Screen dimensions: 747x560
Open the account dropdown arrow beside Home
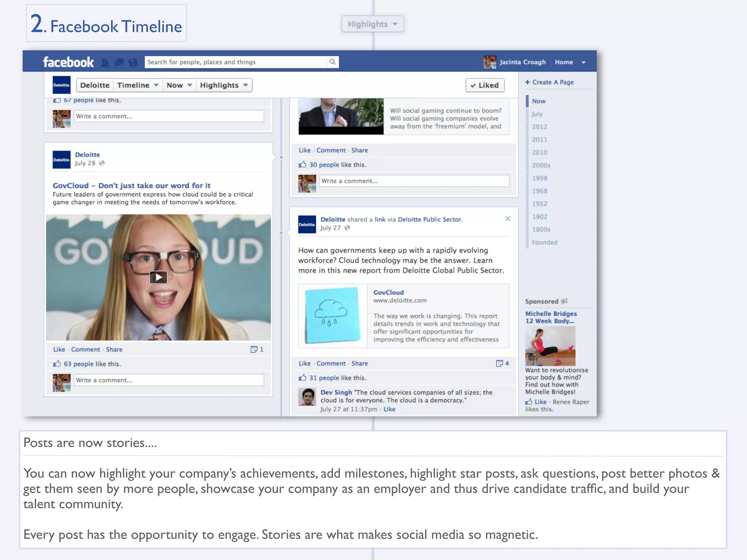pyautogui.click(x=584, y=62)
